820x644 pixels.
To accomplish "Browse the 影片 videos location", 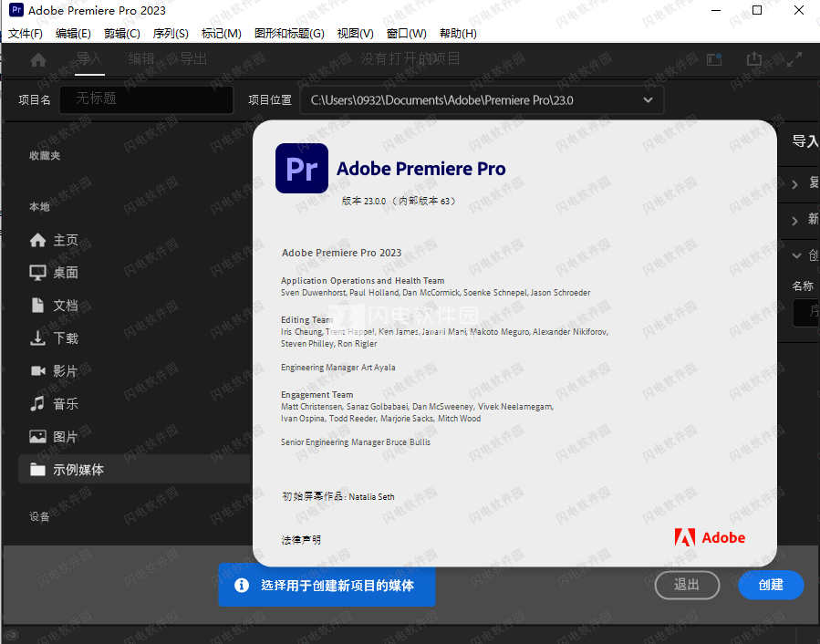I will click(55, 371).
